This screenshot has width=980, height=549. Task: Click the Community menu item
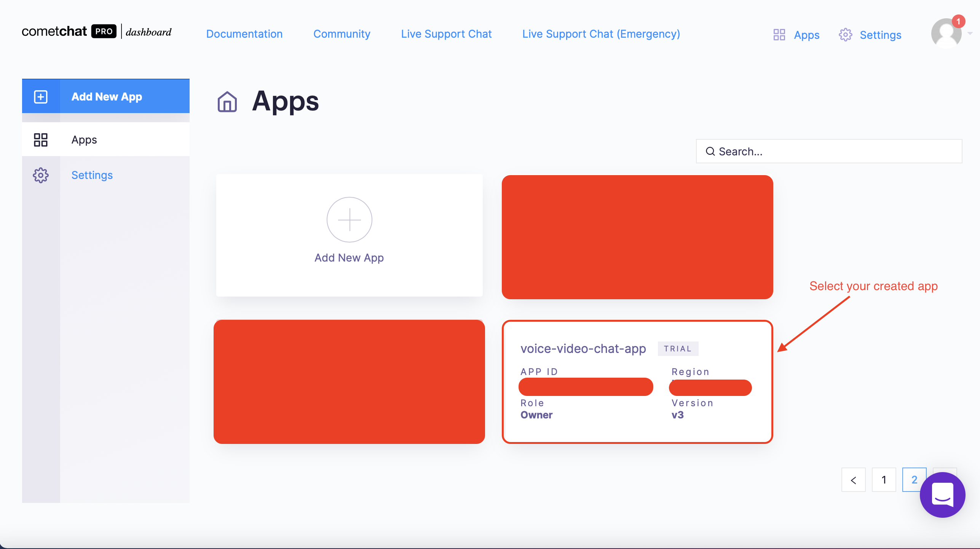tap(341, 34)
